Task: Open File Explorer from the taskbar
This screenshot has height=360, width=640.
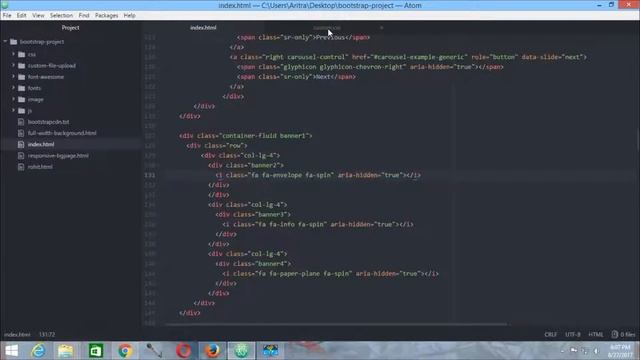Action: point(66,351)
